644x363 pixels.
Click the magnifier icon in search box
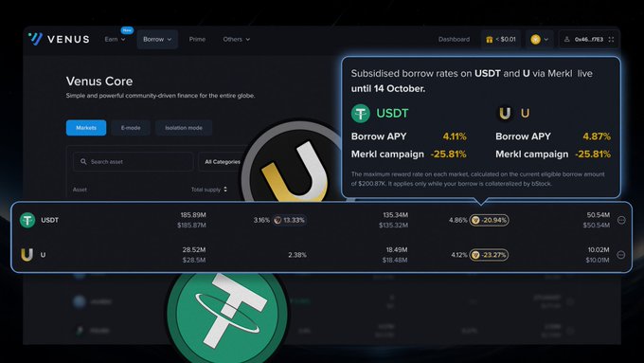(83, 161)
